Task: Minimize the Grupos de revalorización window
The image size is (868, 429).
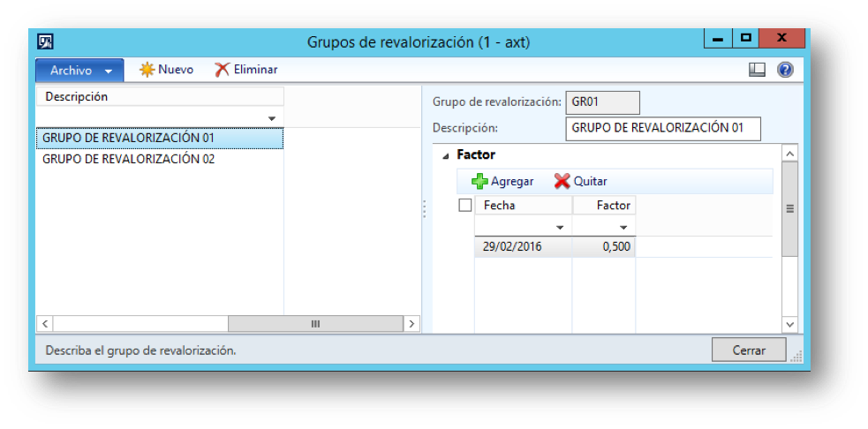Action: coord(718,39)
